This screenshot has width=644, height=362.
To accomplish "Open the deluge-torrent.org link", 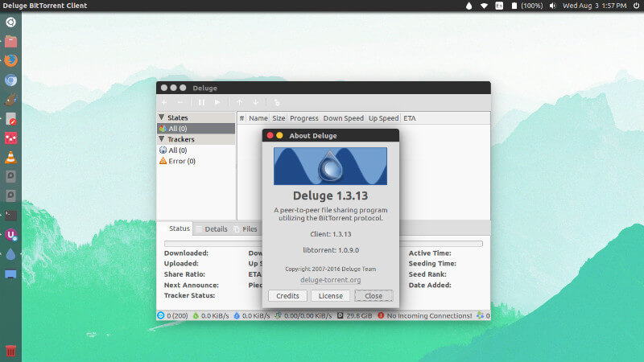I will point(330,280).
